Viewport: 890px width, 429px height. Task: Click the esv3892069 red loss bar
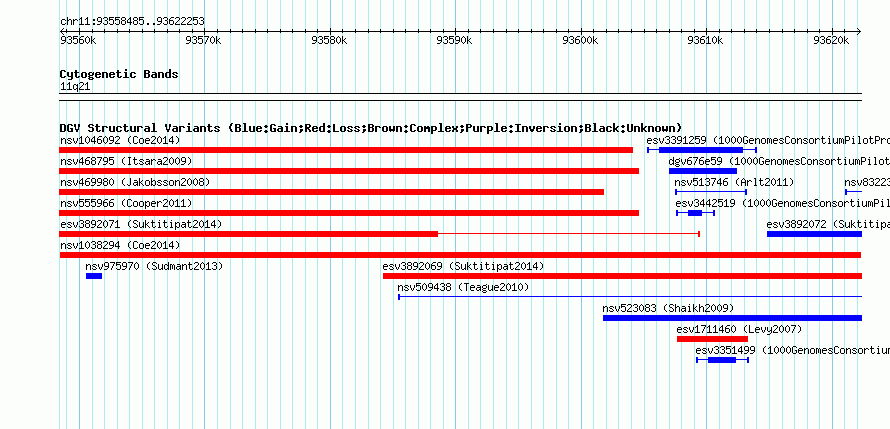(x=623, y=276)
